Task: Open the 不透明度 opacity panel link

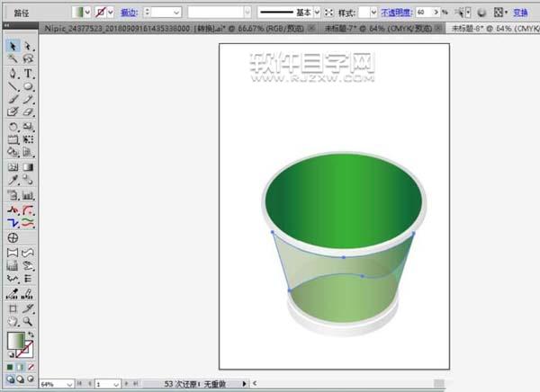Action: [x=396, y=13]
